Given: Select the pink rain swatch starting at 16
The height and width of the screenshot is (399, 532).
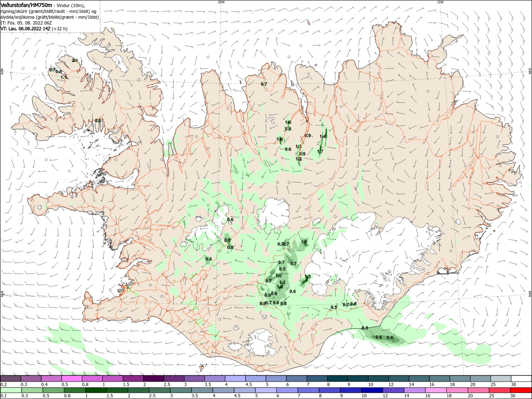Looking at the screenshot, I should (436, 390).
